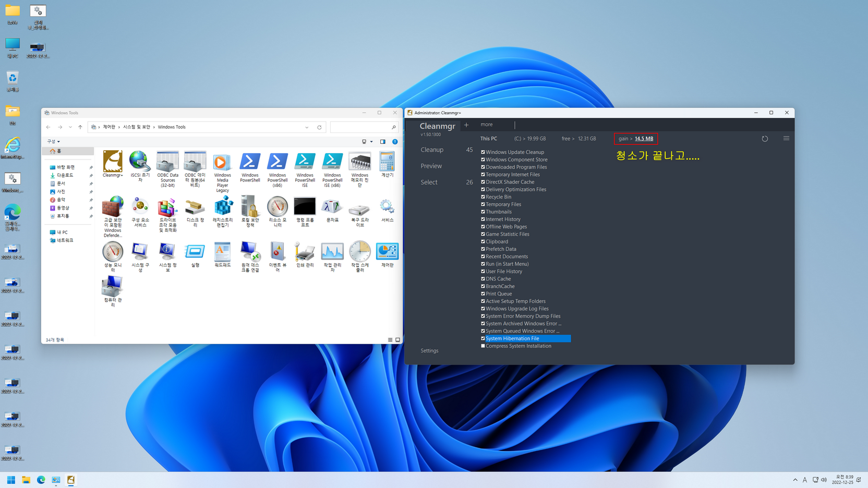Open the Local Security Policy icon

[250, 212]
